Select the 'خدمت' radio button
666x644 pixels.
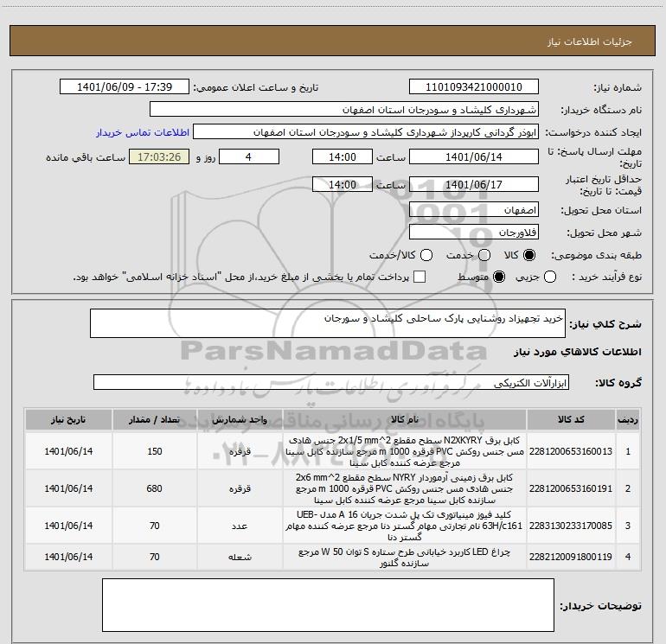point(484,255)
